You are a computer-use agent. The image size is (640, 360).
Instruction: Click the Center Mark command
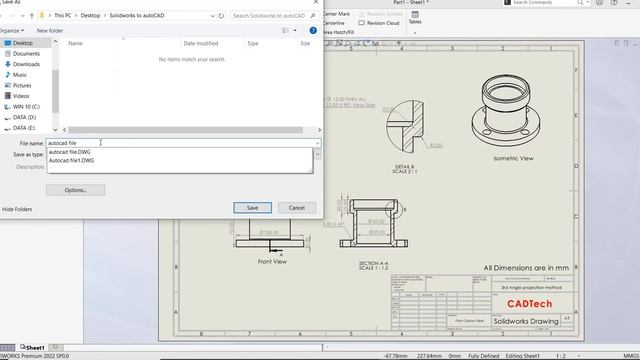[336, 14]
